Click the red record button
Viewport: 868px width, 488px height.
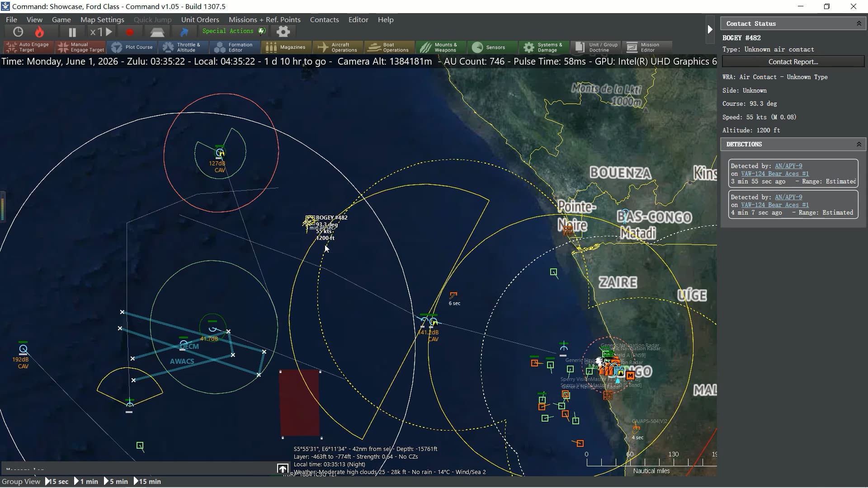tap(130, 32)
